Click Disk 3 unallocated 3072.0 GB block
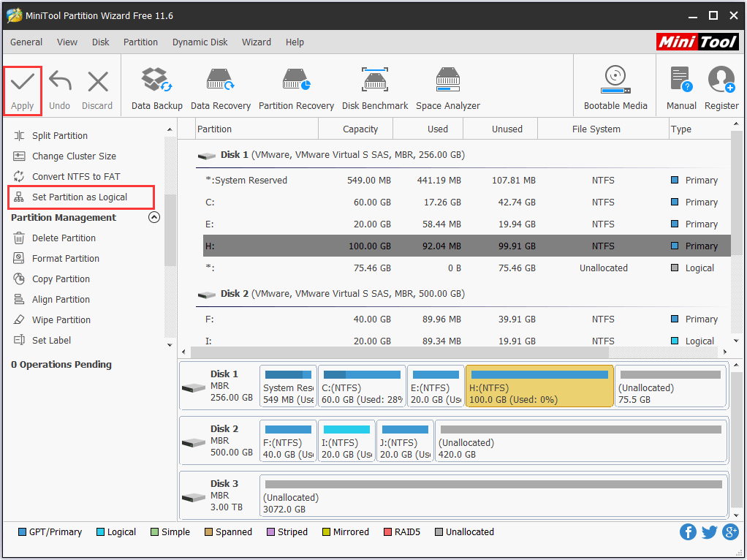This screenshot has width=747, height=560. coord(493,496)
